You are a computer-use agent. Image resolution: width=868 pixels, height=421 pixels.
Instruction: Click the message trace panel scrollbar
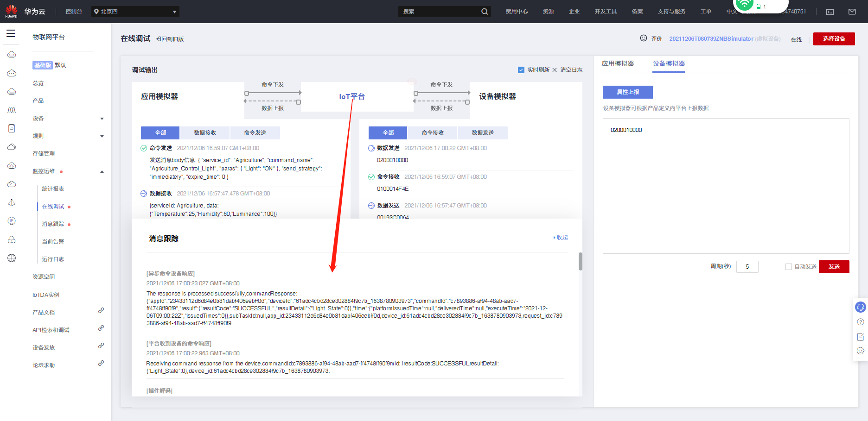click(581, 261)
